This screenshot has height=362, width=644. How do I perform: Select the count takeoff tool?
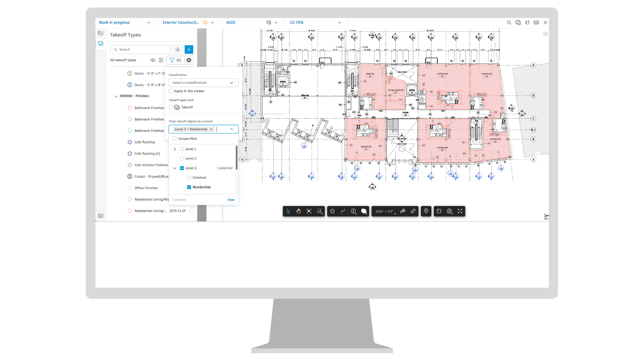(353, 211)
